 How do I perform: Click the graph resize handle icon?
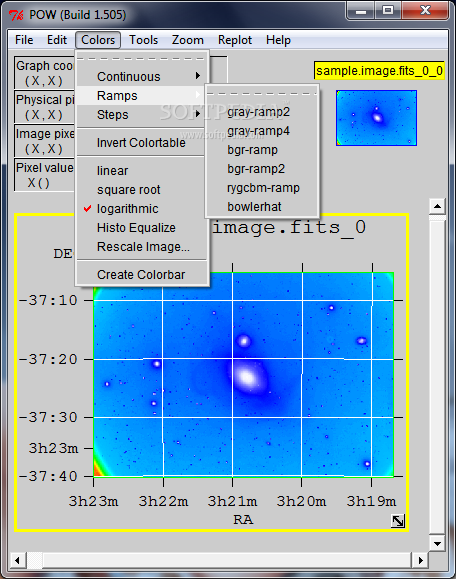pos(398,521)
